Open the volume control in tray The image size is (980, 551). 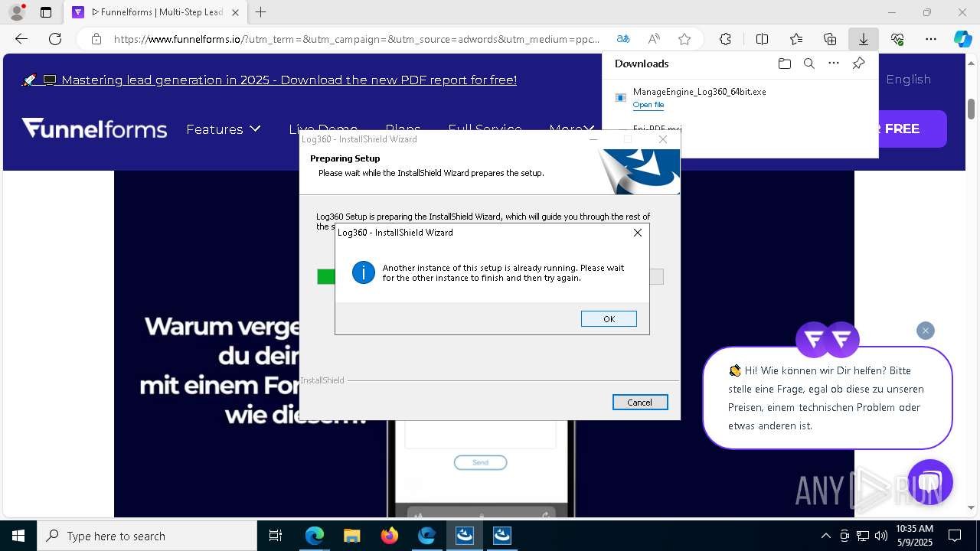coord(881,536)
